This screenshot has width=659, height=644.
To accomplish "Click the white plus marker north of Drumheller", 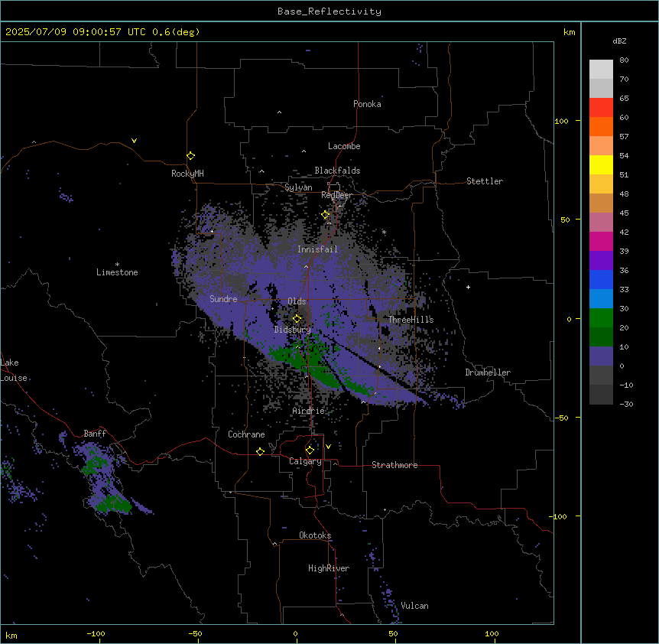I will (x=468, y=287).
